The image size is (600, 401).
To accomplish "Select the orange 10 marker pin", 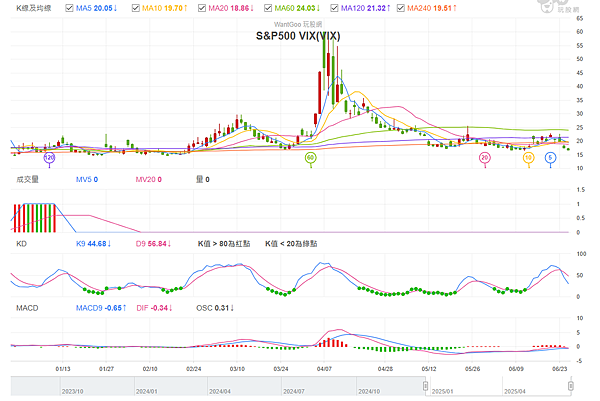I will click(528, 158).
